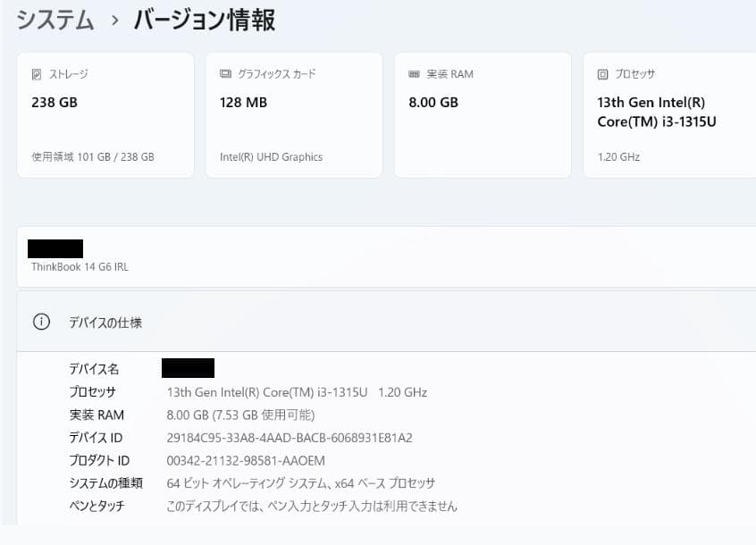The image size is (756, 545).
Task: Select the 8.00 GB installed RAM card
Action: [x=482, y=113]
